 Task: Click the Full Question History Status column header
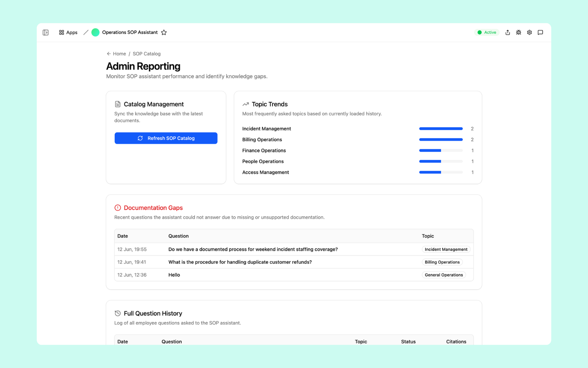(x=408, y=341)
